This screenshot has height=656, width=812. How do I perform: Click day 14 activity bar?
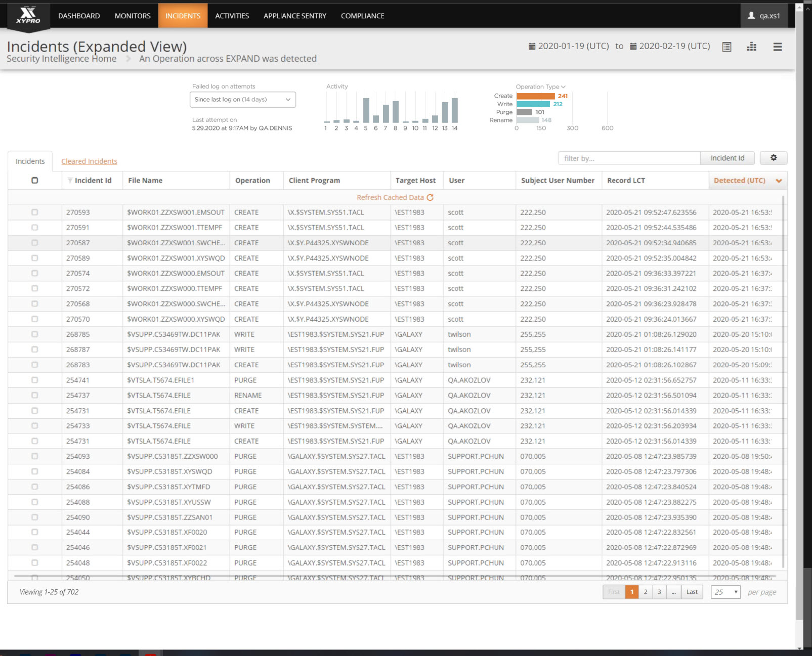(x=454, y=110)
